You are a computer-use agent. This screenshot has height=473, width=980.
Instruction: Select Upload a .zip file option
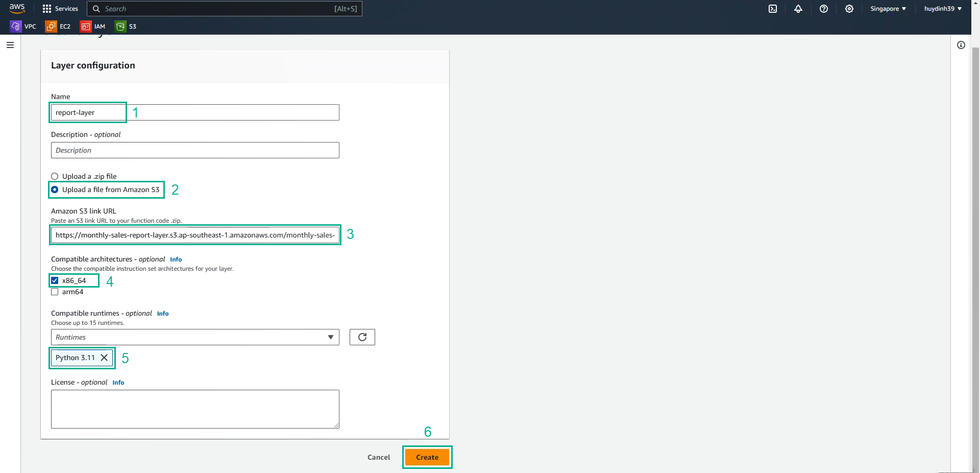(55, 176)
